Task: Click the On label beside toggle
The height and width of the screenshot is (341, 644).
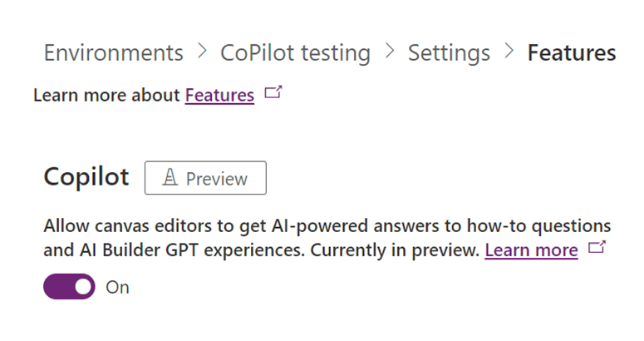Action: tap(118, 288)
